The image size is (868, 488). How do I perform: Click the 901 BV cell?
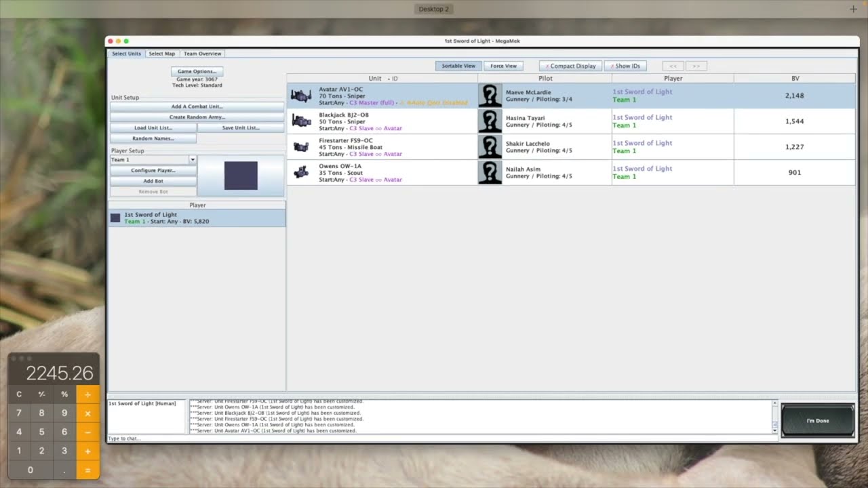(x=795, y=172)
